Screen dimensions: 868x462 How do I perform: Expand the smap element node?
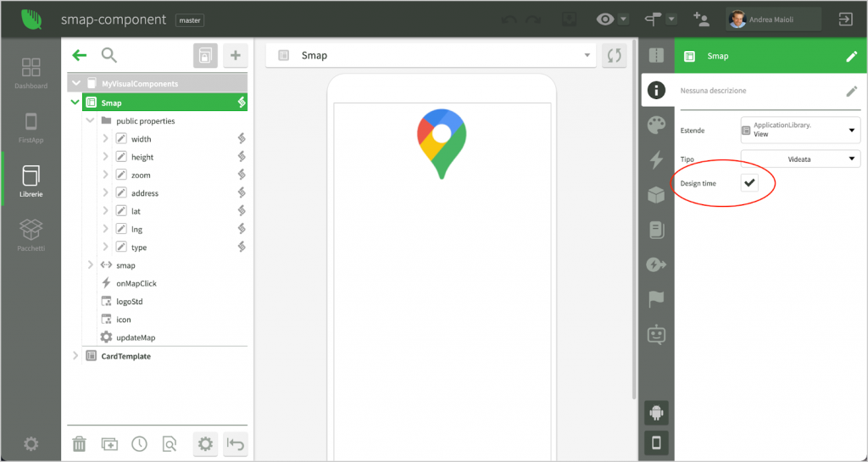click(90, 265)
